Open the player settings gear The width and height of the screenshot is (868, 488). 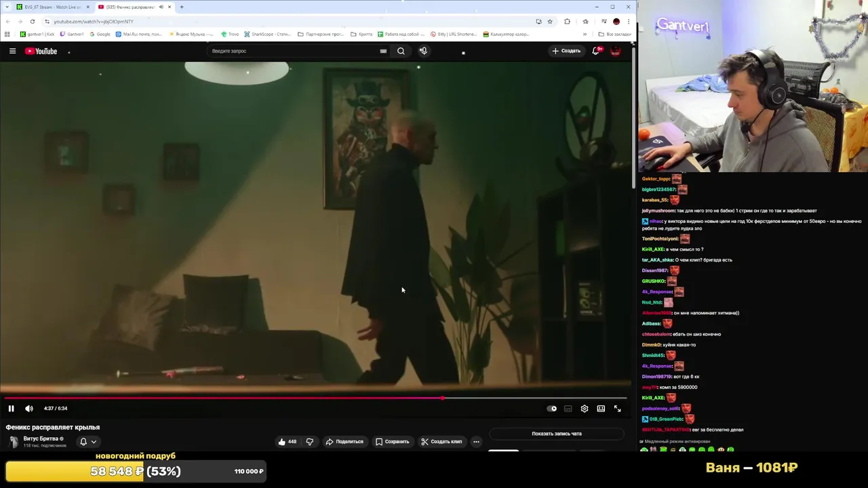pos(585,409)
